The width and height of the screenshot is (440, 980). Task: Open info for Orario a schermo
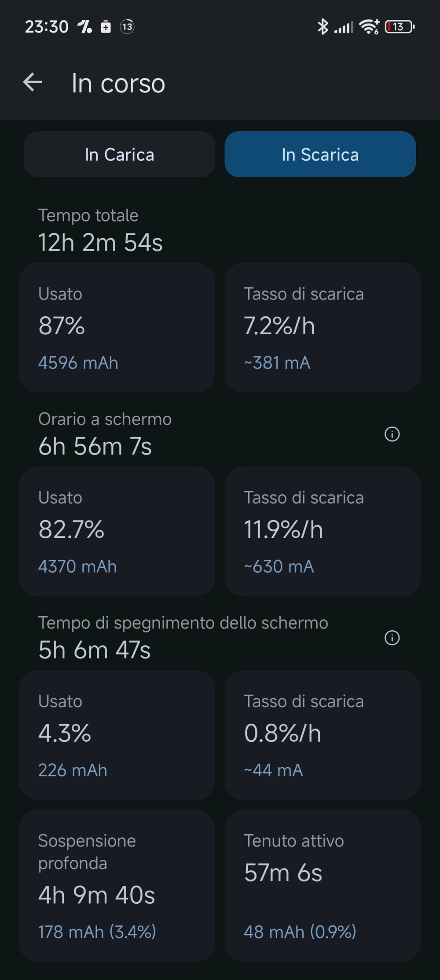[x=392, y=434]
